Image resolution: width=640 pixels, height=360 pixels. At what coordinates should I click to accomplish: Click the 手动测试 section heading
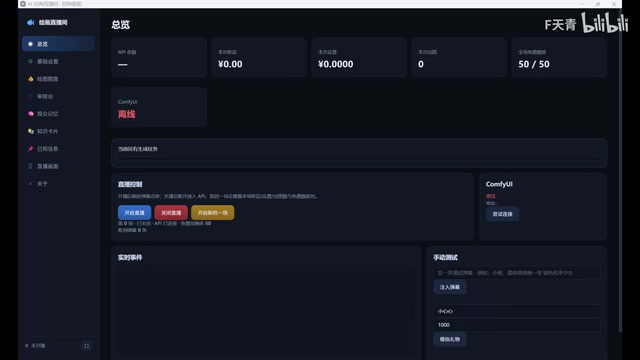[x=445, y=258]
